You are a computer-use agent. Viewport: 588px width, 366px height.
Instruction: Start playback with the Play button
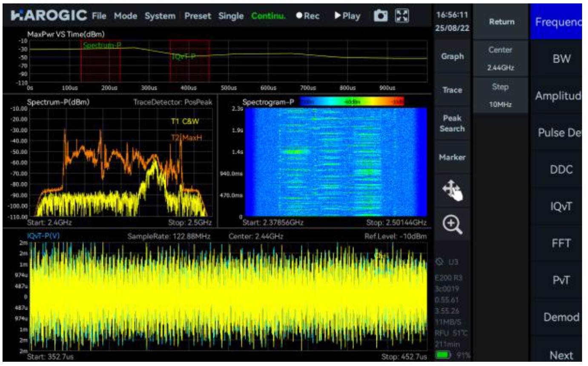click(x=347, y=16)
